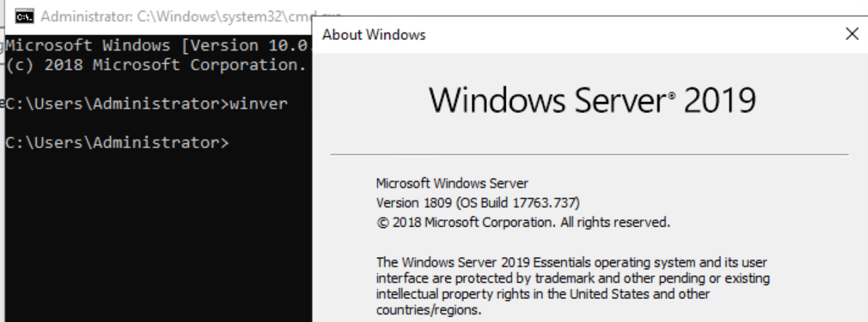This screenshot has width=868, height=322.
Task: Select the Microsoft Windows Server text line
Action: click(x=452, y=183)
